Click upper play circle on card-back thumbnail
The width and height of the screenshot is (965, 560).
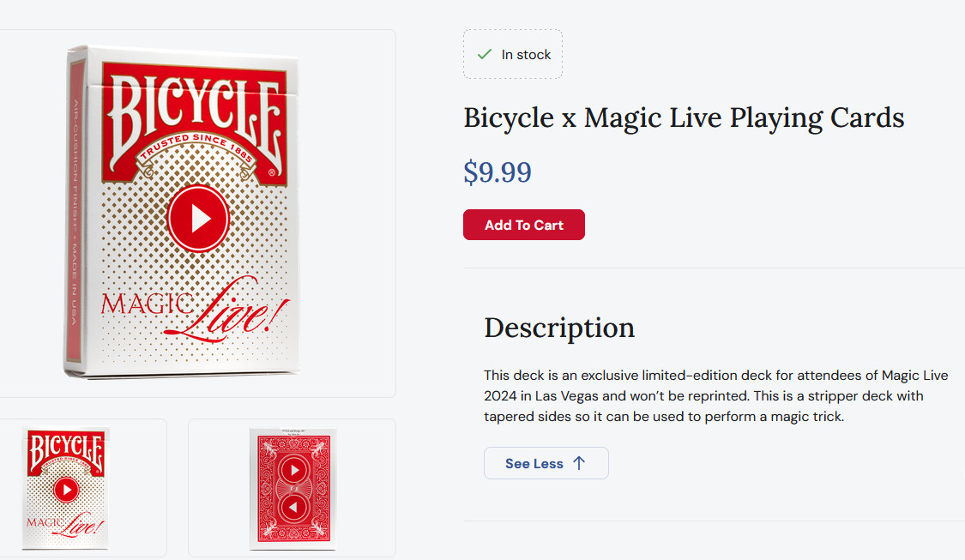click(293, 471)
